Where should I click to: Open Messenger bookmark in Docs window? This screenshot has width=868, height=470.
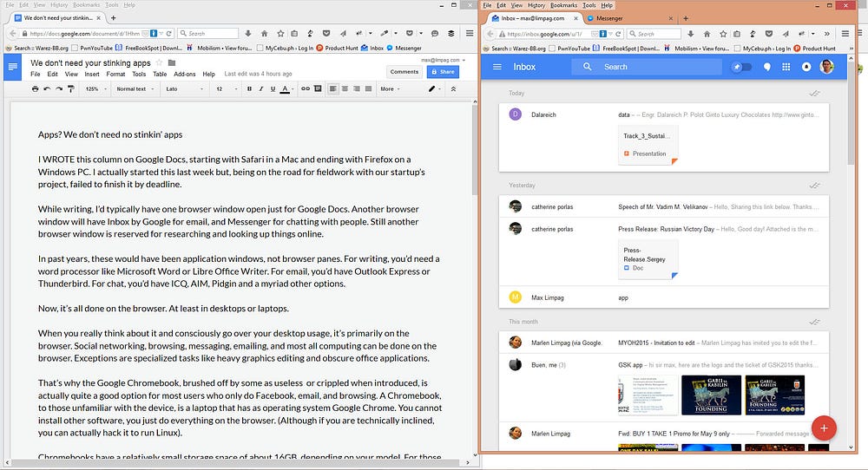coord(404,48)
